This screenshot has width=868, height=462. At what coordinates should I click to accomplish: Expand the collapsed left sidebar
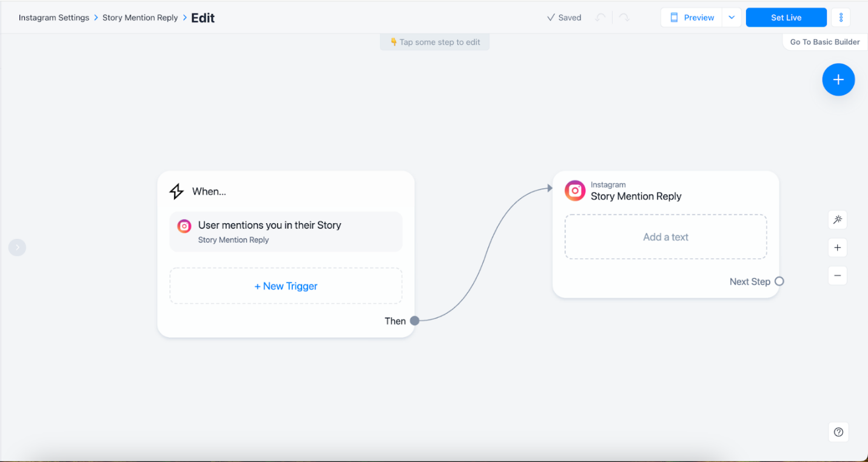(17, 247)
